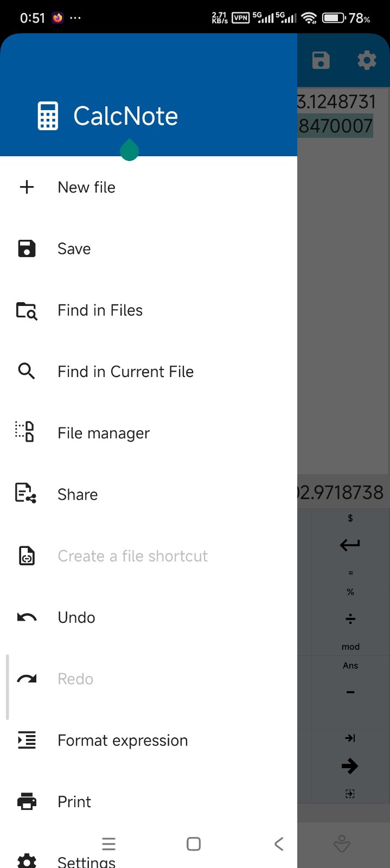The height and width of the screenshot is (868, 390).
Task: Click the drawer's vertical scrollbar handle
Action: [7, 687]
